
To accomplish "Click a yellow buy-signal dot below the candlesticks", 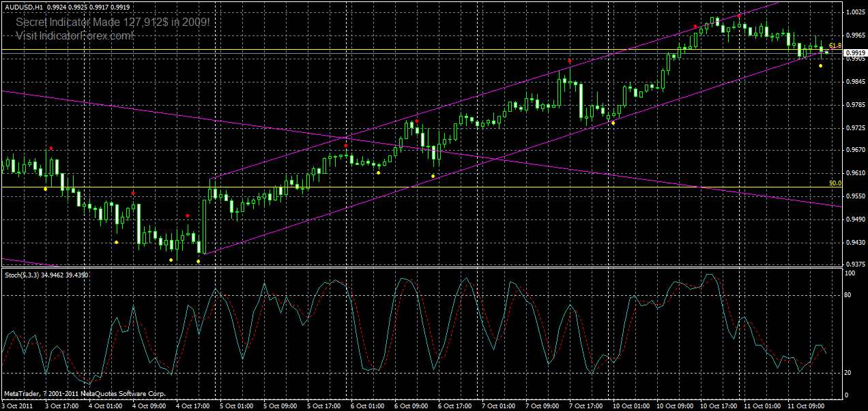I will (x=171, y=259).
